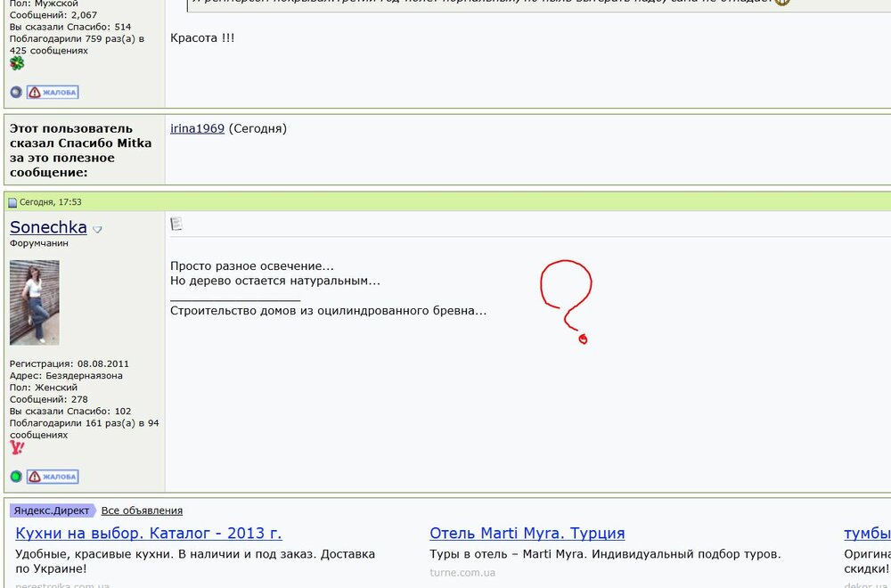Open the Кухни на выбор. Каталог - 2013 ad

click(149, 534)
